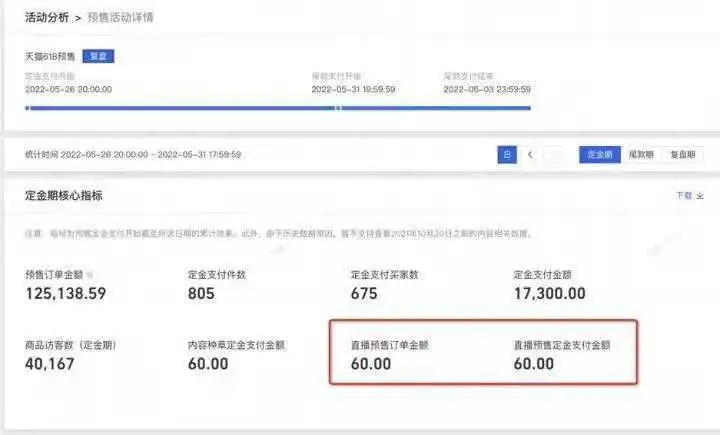Open the 活动分析 breadcrumb link
The image size is (720, 435).
(x=47, y=17)
